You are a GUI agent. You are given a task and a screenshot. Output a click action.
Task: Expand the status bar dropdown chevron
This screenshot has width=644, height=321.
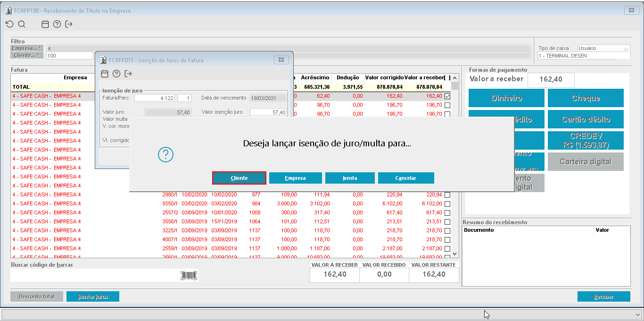[638, 314]
